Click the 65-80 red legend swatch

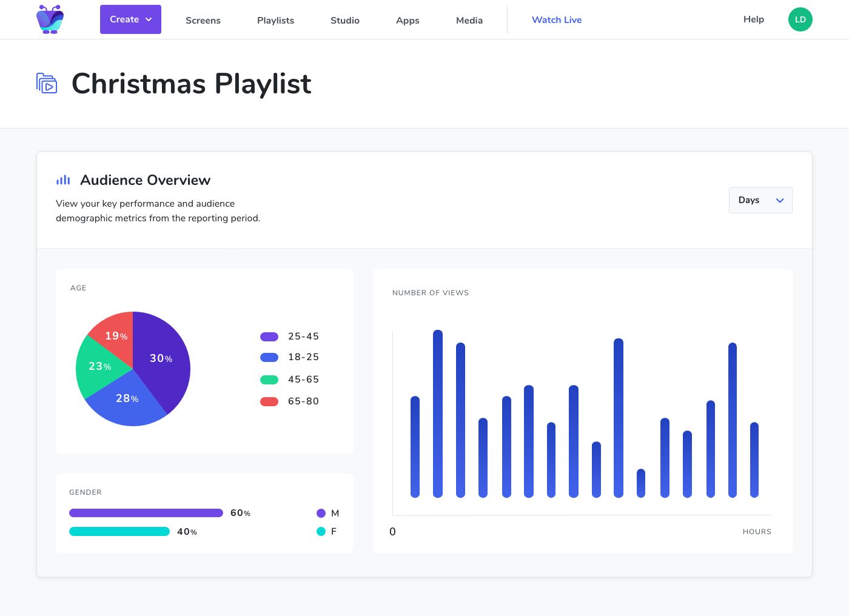pyautogui.click(x=269, y=401)
